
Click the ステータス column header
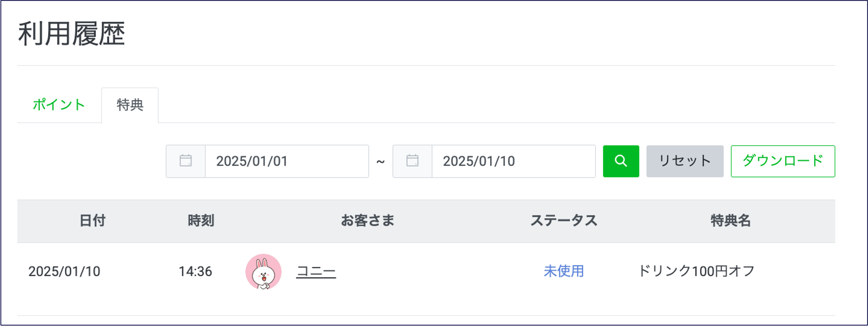tap(564, 221)
